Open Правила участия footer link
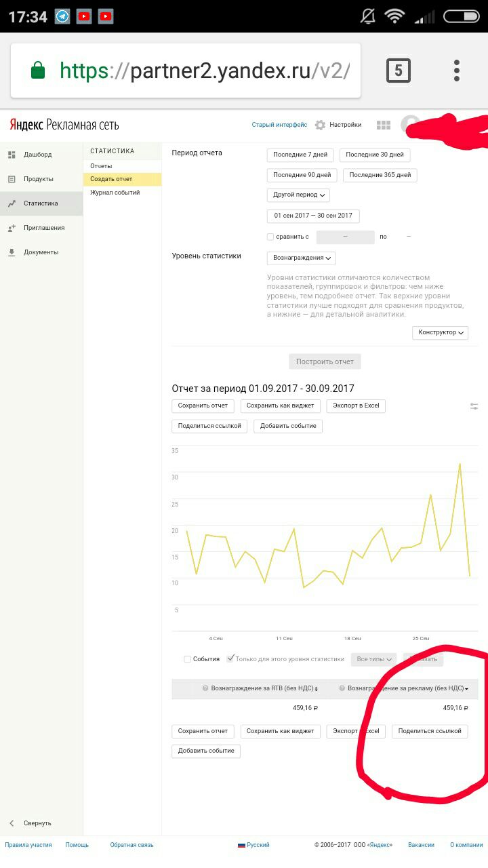Screen dimensions: 488x868 tap(28, 845)
